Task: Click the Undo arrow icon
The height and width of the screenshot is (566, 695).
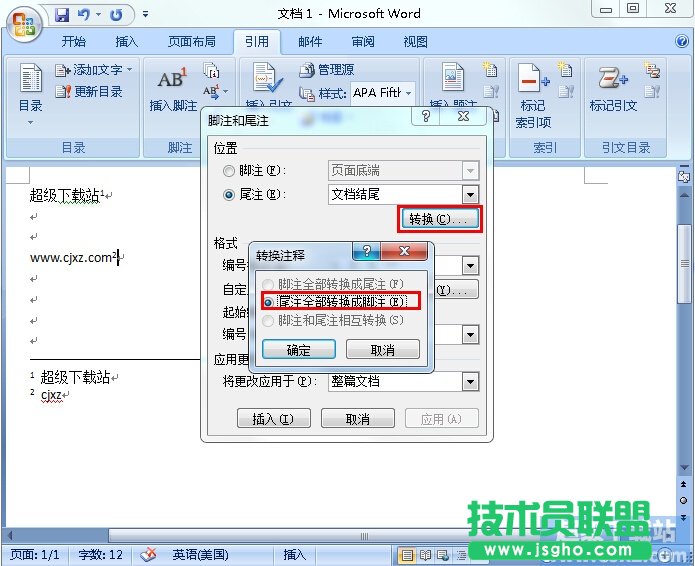Action: (84, 15)
